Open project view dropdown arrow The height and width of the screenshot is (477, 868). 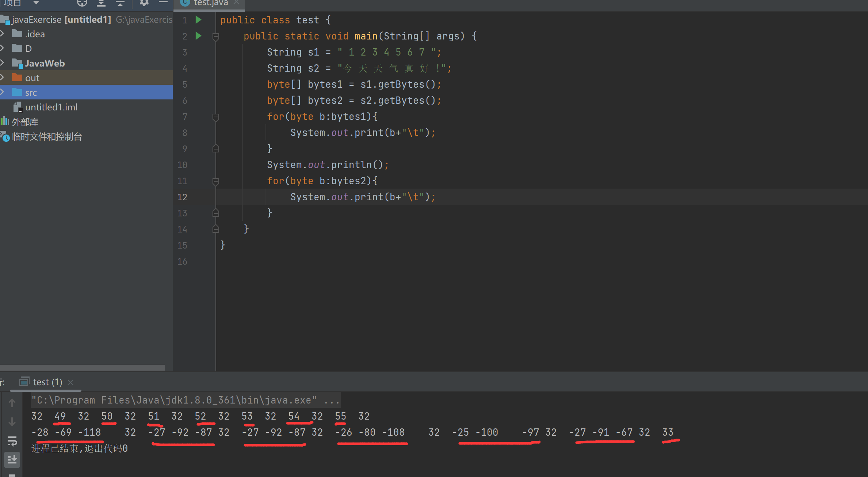[36, 3]
